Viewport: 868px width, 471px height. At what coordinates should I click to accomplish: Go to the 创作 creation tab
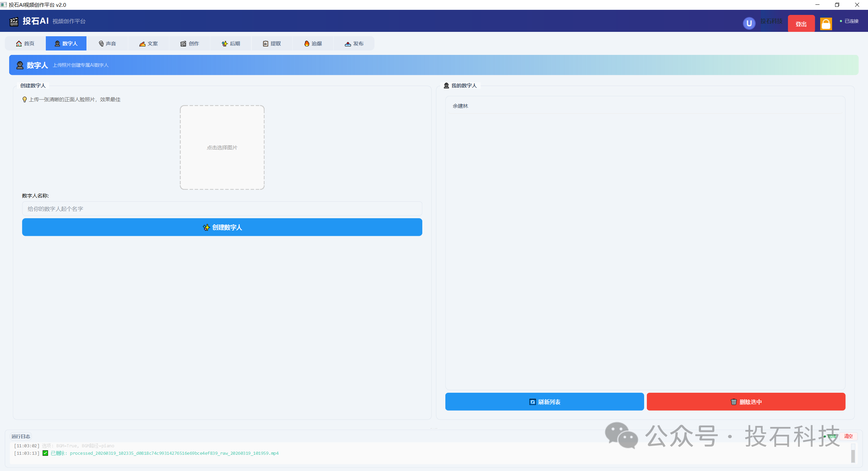click(x=190, y=43)
